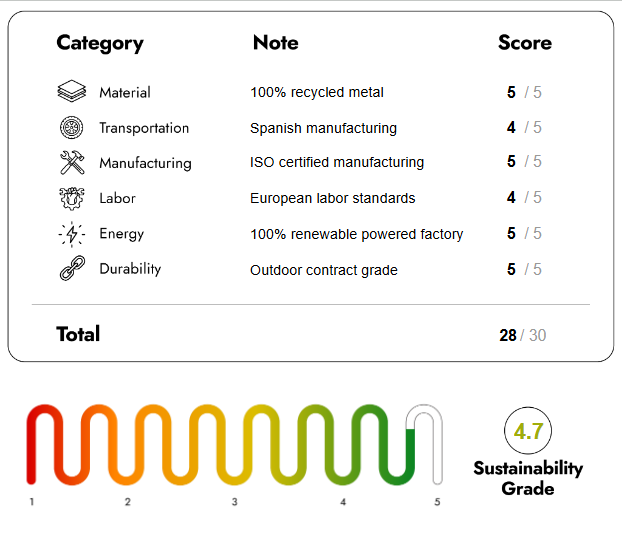Image resolution: width=622 pixels, height=540 pixels.
Task: Click the Score column header
Action: tap(525, 43)
